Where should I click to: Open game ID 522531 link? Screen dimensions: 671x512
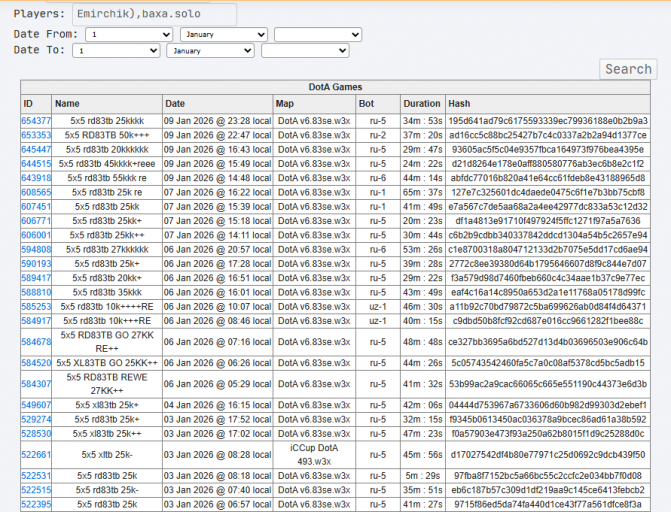[36, 476]
